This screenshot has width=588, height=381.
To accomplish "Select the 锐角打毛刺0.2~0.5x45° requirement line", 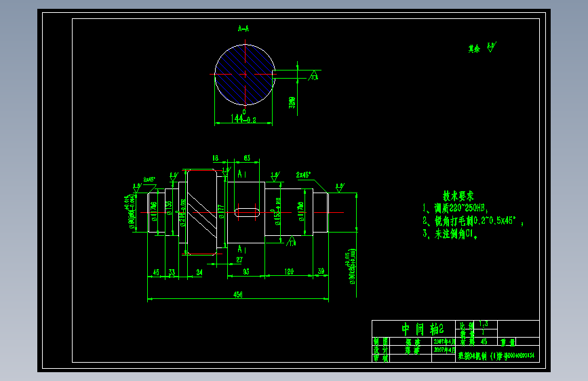I will click(x=473, y=221).
